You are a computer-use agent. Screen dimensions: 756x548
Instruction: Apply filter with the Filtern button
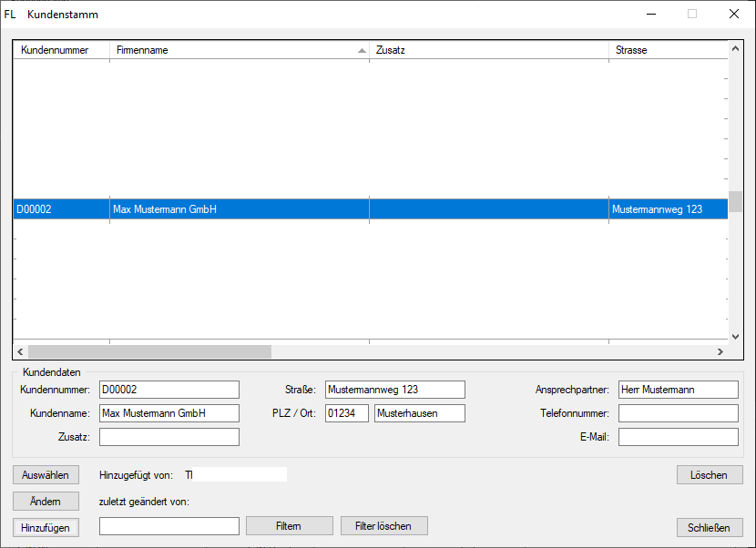(289, 526)
